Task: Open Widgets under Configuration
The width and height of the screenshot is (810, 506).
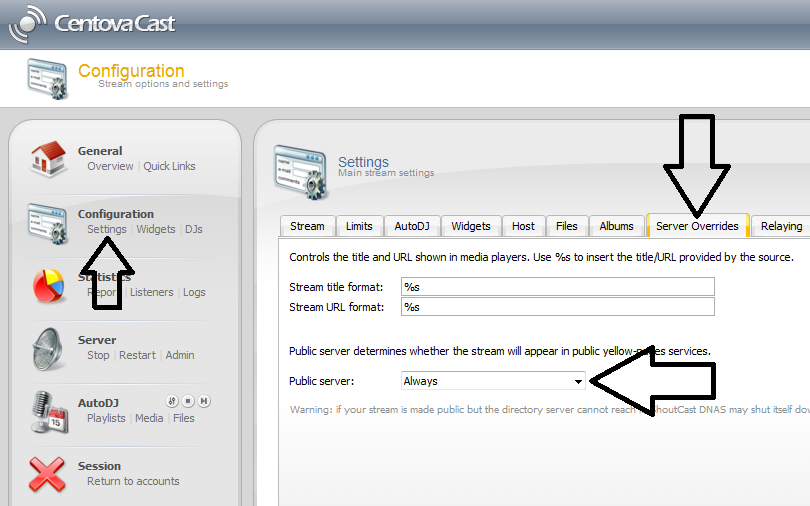Action: click(156, 229)
